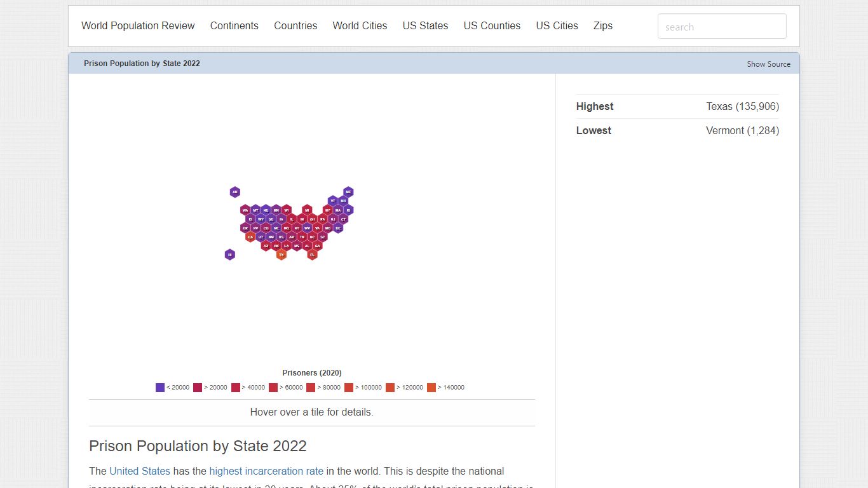This screenshot has height=488, width=868.
Task: Open World Population Review home
Action: pos(138,26)
